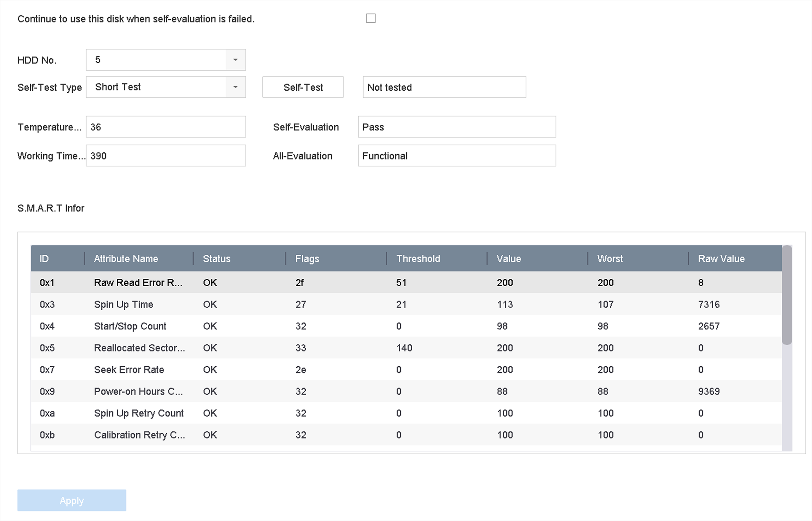Click the Raw Value column header
Screen dimensions: 812x521
click(721, 259)
